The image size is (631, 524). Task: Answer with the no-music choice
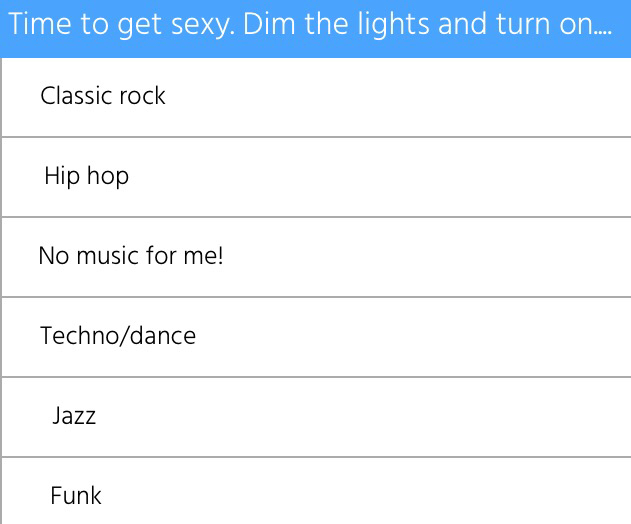[x=131, y=256]
